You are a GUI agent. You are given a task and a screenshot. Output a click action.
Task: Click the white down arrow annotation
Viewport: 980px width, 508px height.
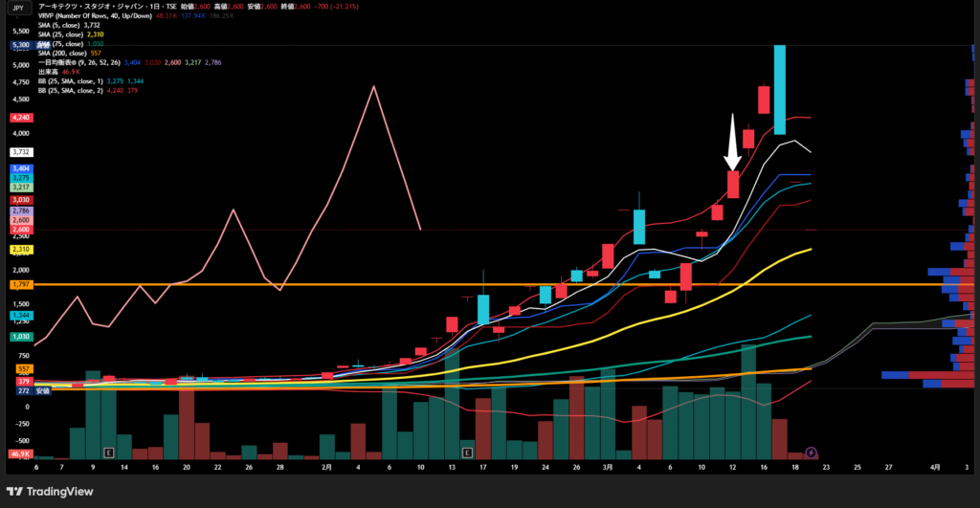[x=733, y=144]
